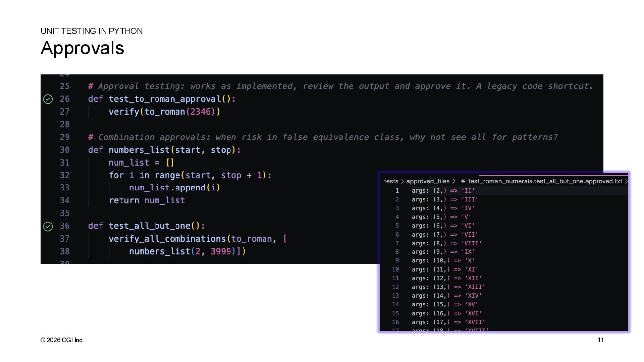This screenshot has height=362, width=644.
Task: Click the 'Approvals' slide title
Action: point(82,48)
